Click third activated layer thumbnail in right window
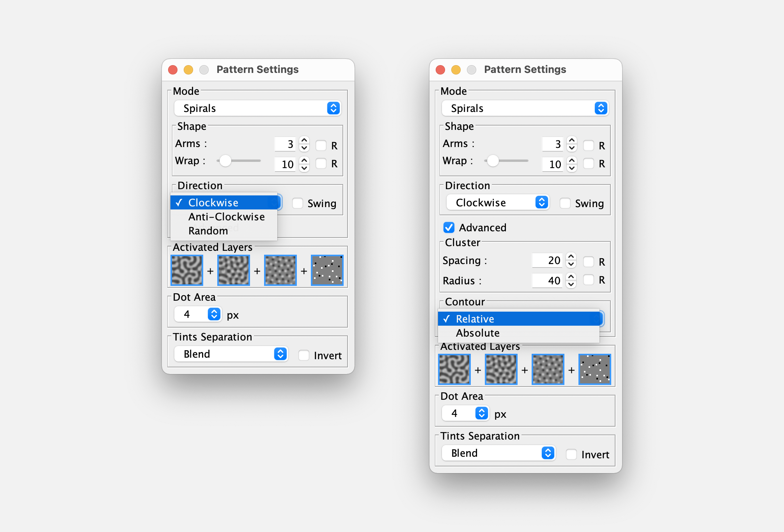Viewport: 784px width, 532px height. 548,369
